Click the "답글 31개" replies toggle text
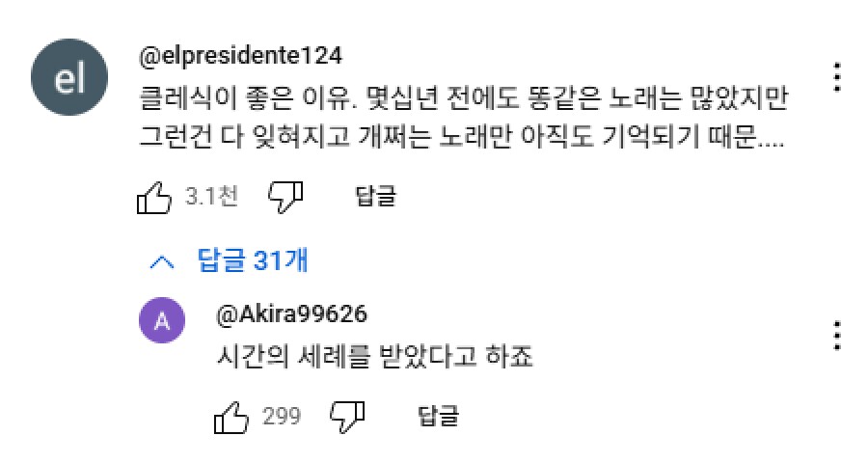Image resolution: width=868 pixels, height=463 pixels. point(253,259)
